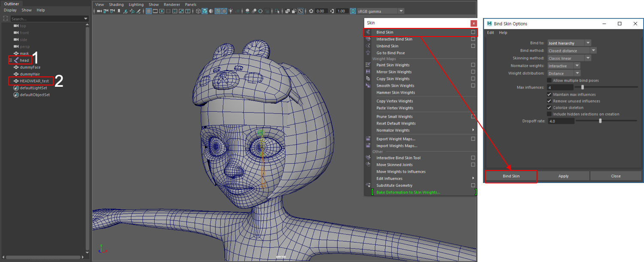Screen dimensions: 644x262
Task: Open Unbind Skin options box
Action: pos(473,46)
